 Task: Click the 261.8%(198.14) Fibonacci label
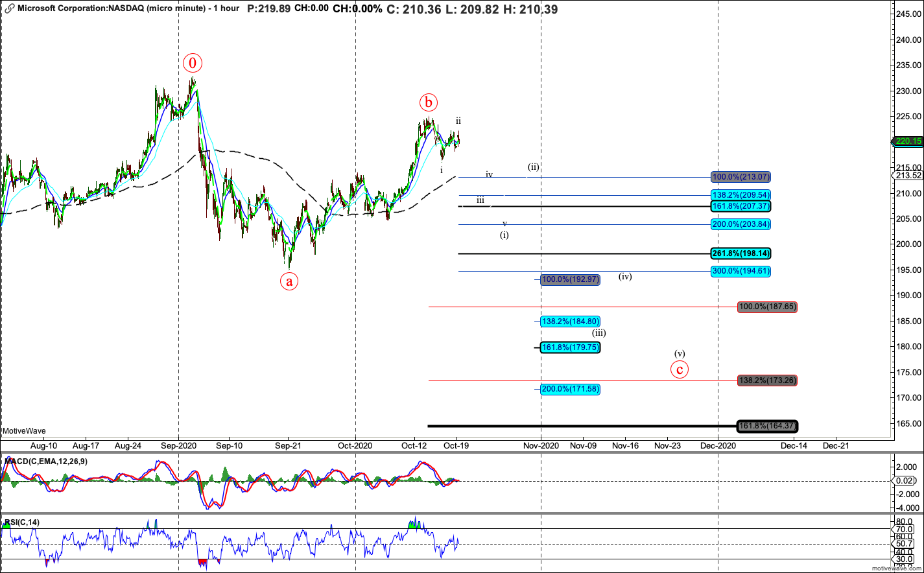(740, 253)
